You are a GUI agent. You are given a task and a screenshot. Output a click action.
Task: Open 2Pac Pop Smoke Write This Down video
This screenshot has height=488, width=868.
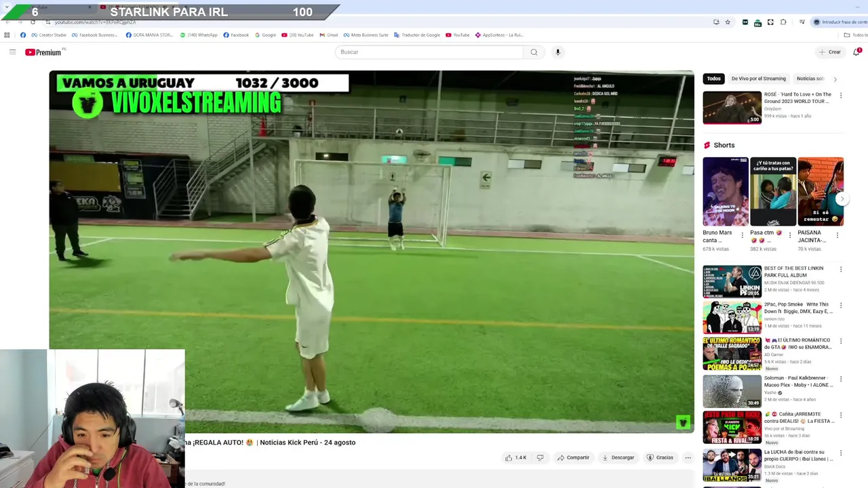coord(732,318)
